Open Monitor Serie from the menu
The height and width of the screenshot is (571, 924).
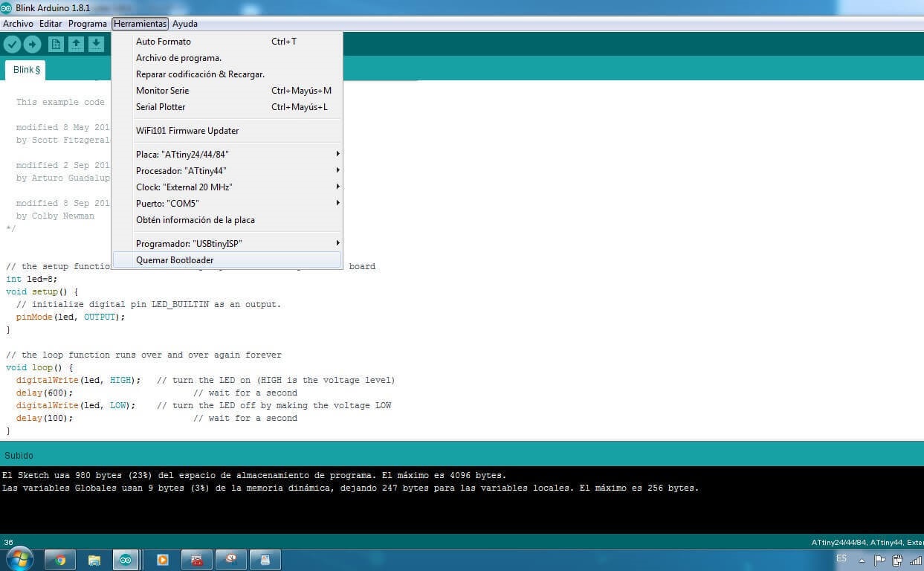point(227,91)
